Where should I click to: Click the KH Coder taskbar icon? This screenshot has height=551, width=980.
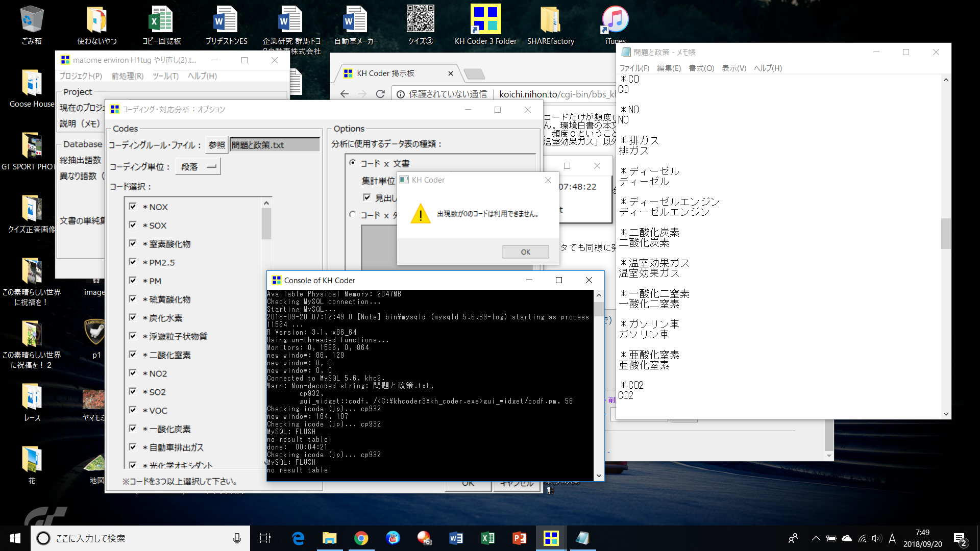click(x=551, y=538)
